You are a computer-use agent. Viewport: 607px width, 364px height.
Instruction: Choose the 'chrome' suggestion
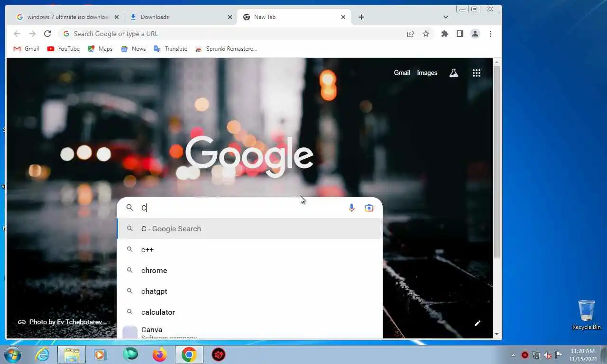tap(249, 271)
